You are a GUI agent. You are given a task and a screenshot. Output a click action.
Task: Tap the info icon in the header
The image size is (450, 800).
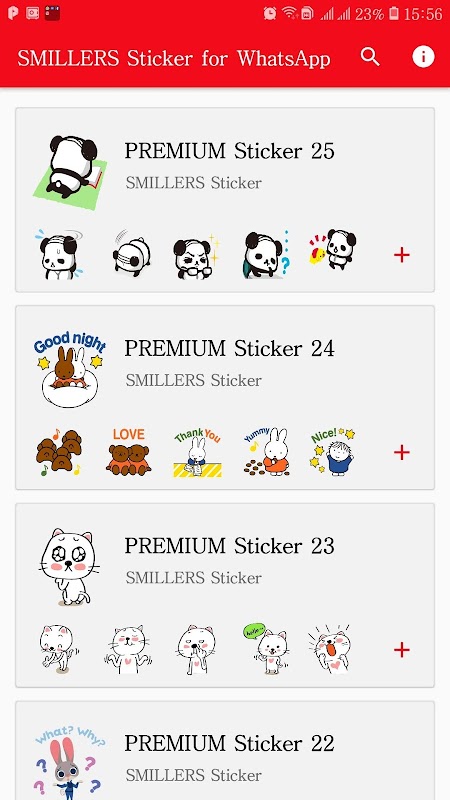click(x=423, y=57)
